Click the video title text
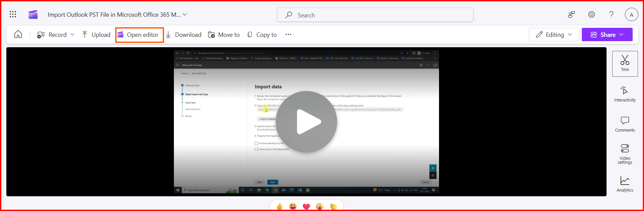Viewport: 644px width, 211px height. (114, 15)
